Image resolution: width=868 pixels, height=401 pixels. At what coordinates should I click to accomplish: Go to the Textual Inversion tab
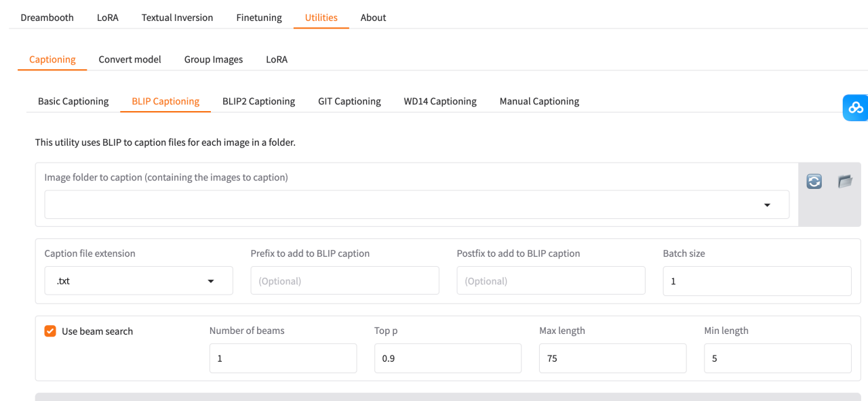point(177,18)
